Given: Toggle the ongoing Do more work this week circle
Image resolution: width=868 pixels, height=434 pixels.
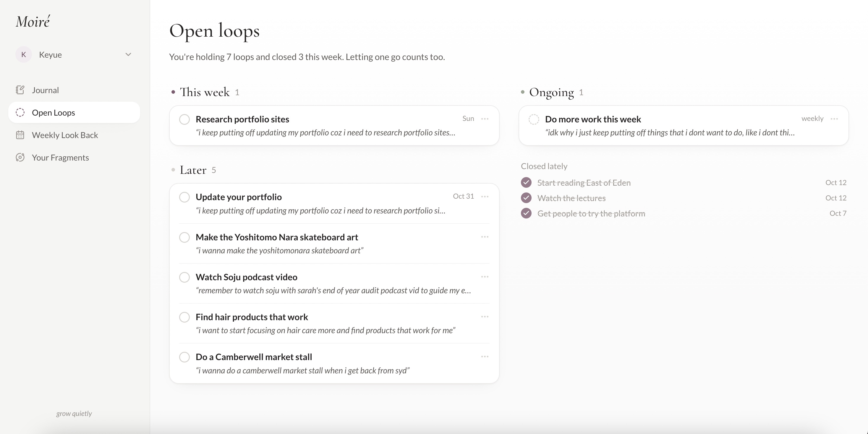Looking at the screenshot, I should (534, 119).
